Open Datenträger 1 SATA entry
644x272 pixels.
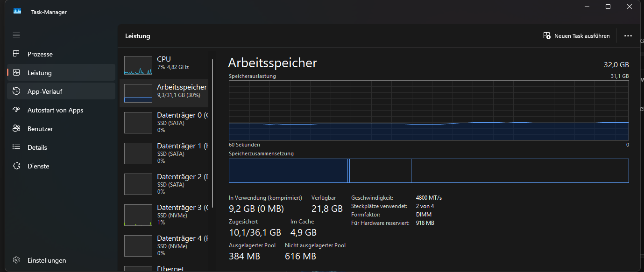point(163,153)
